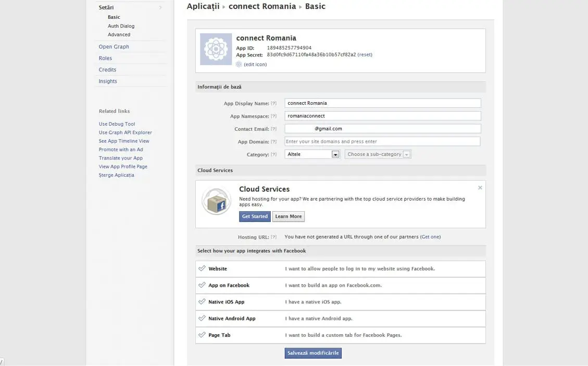Click Promote with an Ad link

click(x=121, y=150)
